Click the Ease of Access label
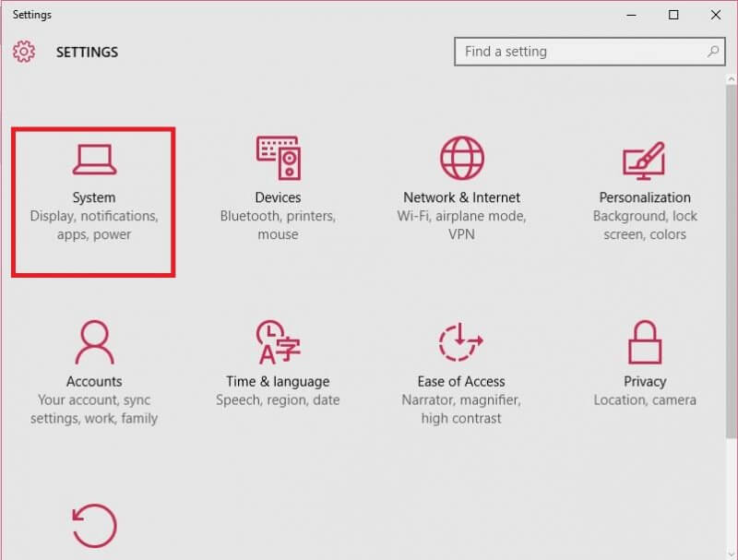738x560 pixels. tap(461, 381)
